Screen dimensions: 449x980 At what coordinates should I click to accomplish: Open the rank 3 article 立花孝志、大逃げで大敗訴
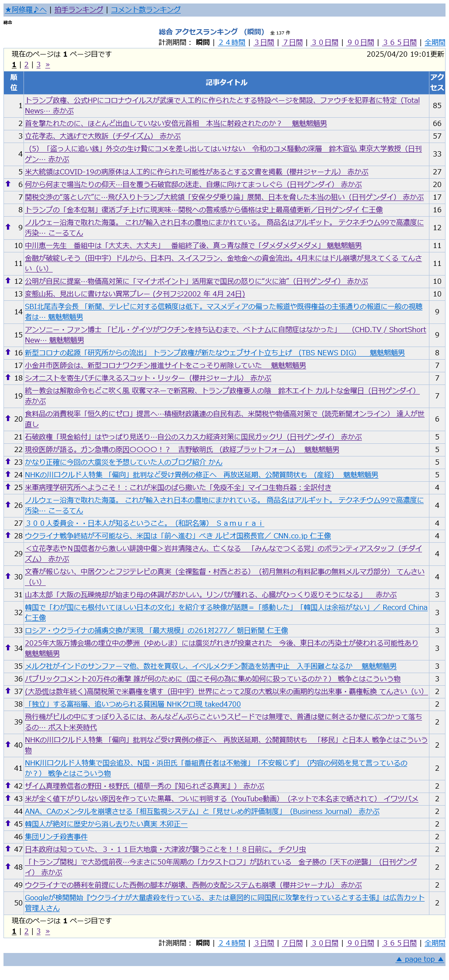pyautogui.click(x=102, y=136)
